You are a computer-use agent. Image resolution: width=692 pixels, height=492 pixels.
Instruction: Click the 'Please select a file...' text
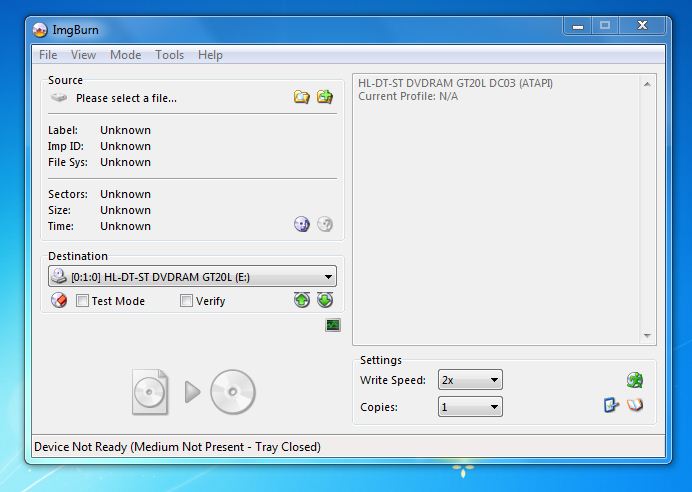126,98
